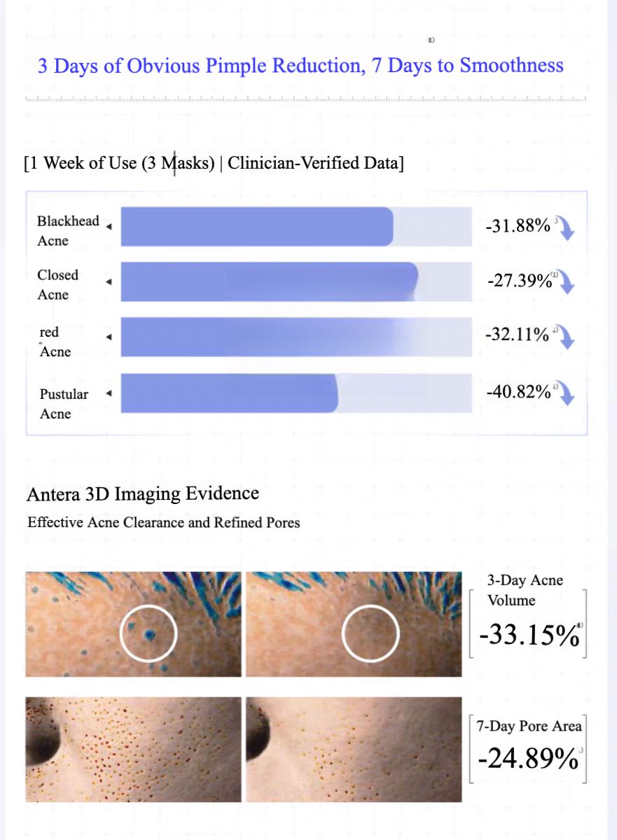Click the Antera 3D Imaging Evidence heading
This screenshot has height=840, width=617.
(x=143, y=493)
